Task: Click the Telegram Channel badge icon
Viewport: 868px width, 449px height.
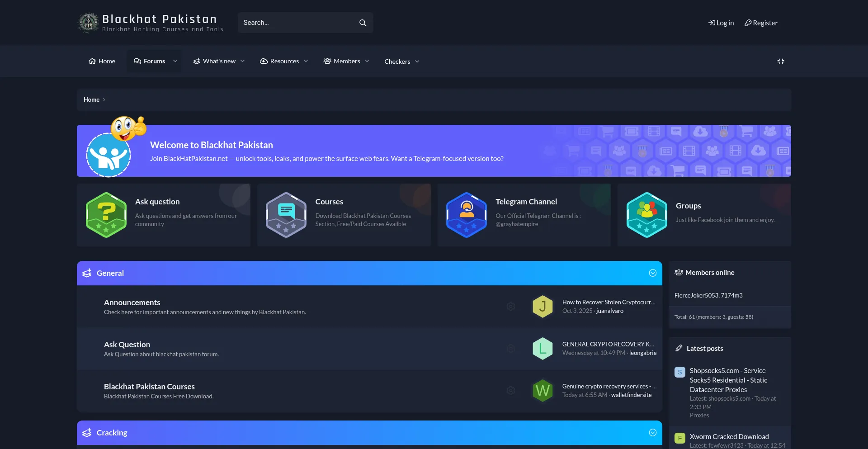Action: point(467,215)
